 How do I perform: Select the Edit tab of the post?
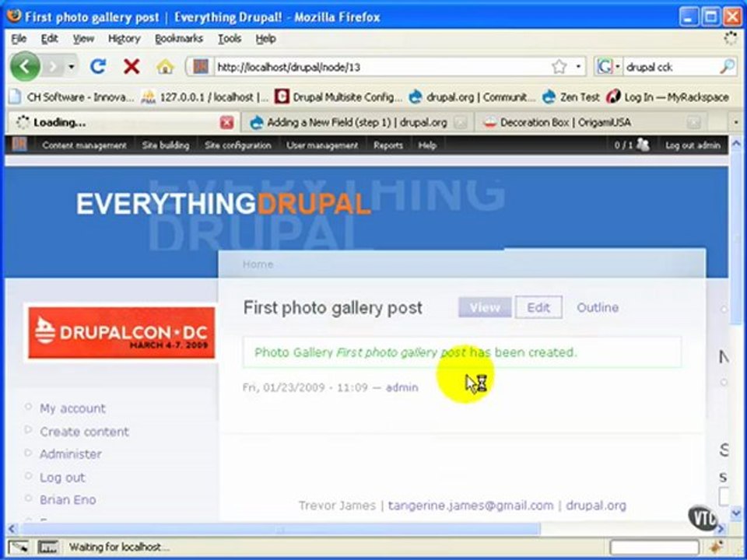coord(538,307)
